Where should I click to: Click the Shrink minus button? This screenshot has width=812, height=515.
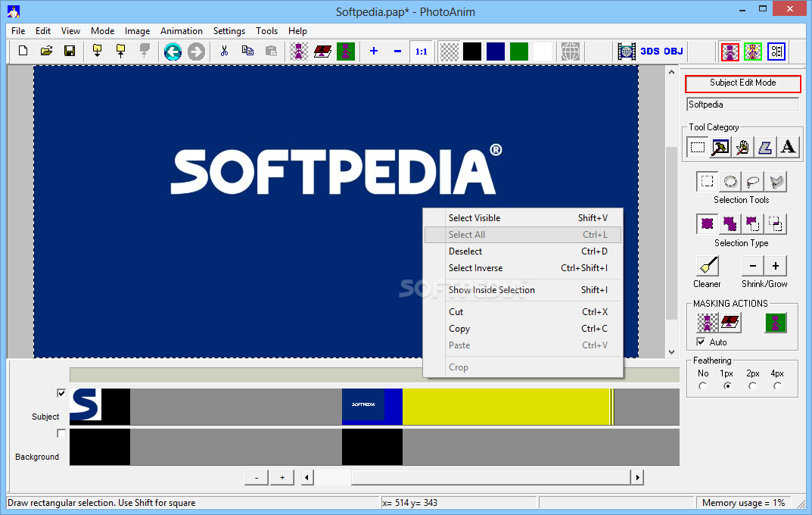tap(753, 266)
